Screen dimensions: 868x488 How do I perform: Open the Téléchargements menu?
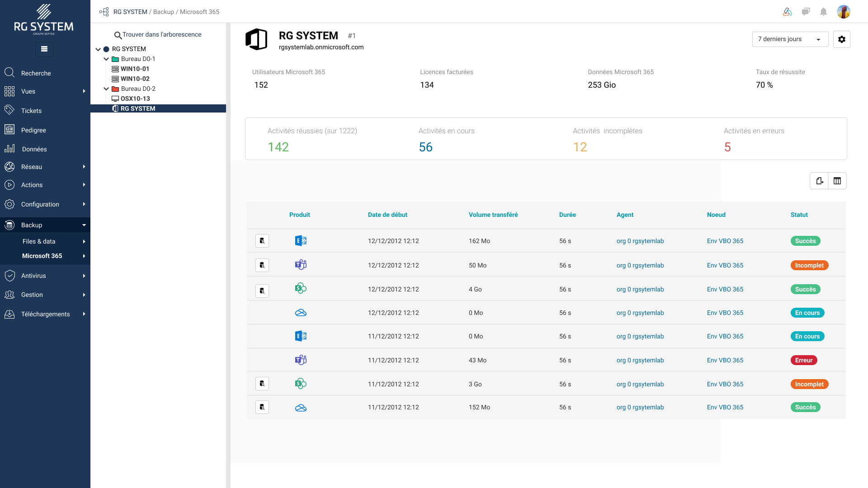coord(45,314)
